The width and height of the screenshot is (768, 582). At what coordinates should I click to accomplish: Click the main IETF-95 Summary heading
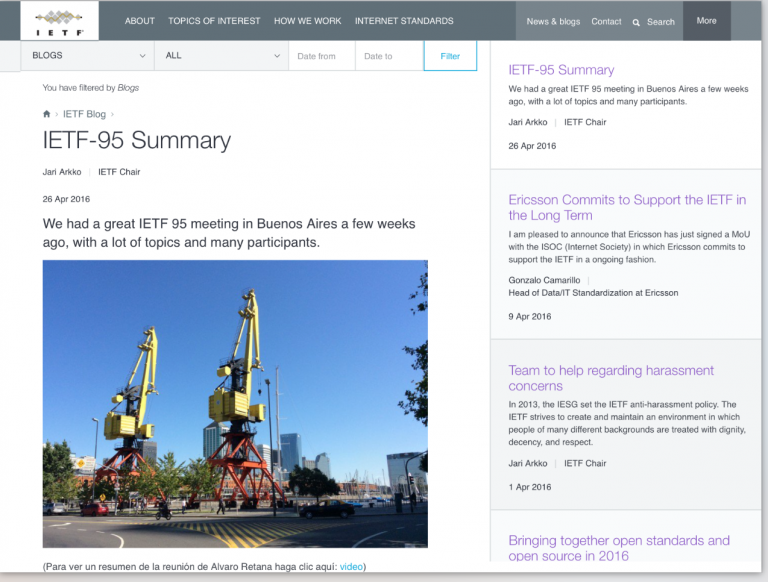pyautogui.click(x=137, y=140)
